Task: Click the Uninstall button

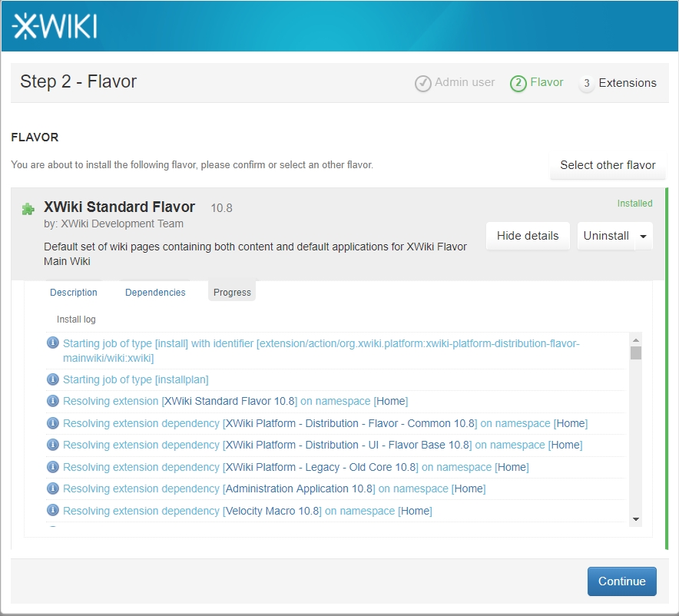Action: pos(605,236)
